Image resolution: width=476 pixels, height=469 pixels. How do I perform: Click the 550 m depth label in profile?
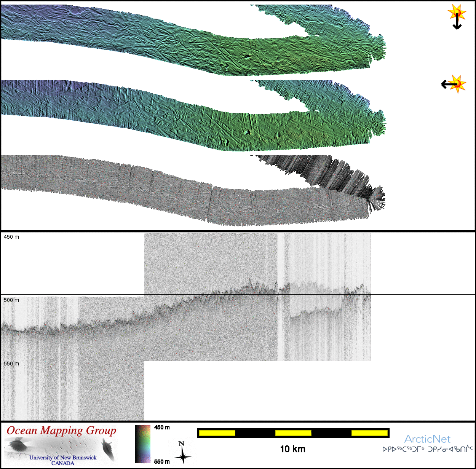(11, 364)
